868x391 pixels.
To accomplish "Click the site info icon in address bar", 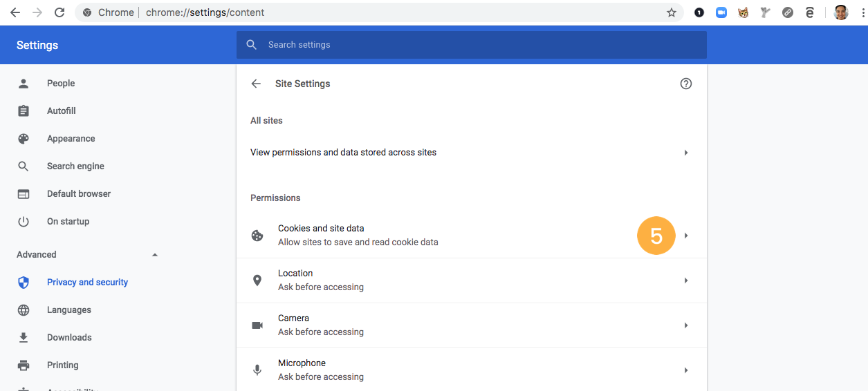I will (87, 12).
